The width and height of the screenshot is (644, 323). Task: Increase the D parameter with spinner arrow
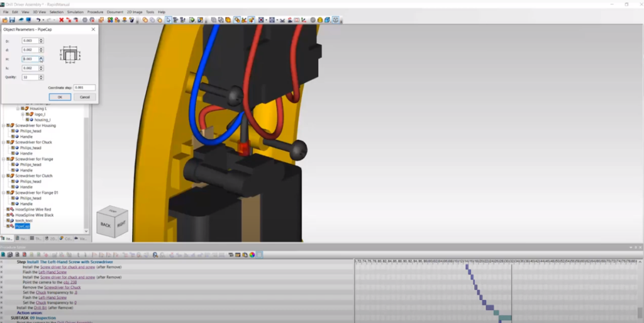pos(41,39)
